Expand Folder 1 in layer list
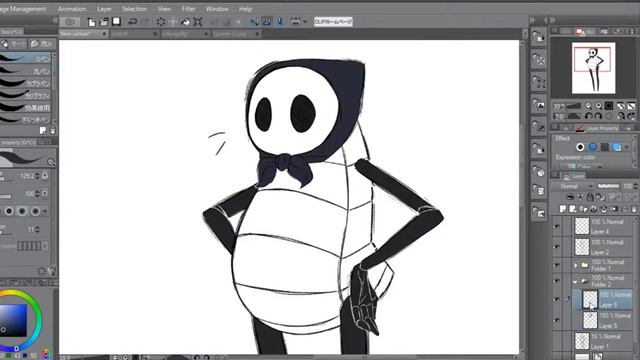The width and height of the screenshot is (640, 360). (x=576, y=265)
